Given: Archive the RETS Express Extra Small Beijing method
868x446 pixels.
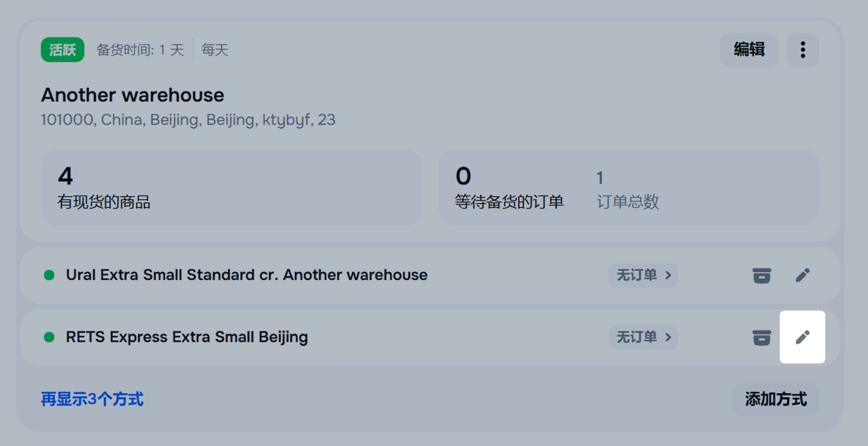Looking at the screenshot, I should click(x=761, y=338).
